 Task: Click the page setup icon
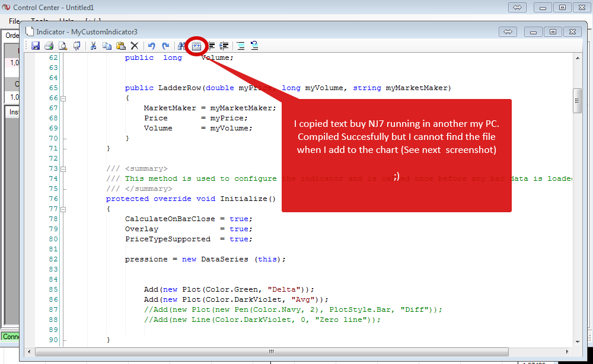pyautogui.click(x=76, y=46)
